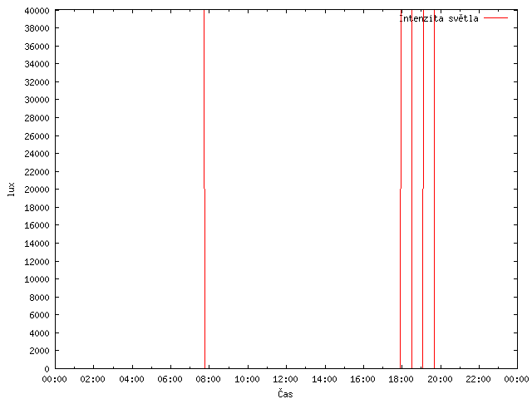Click the 16000 y-axis value
The height and width of the screenshot is (399, 532).
(37, 225)
